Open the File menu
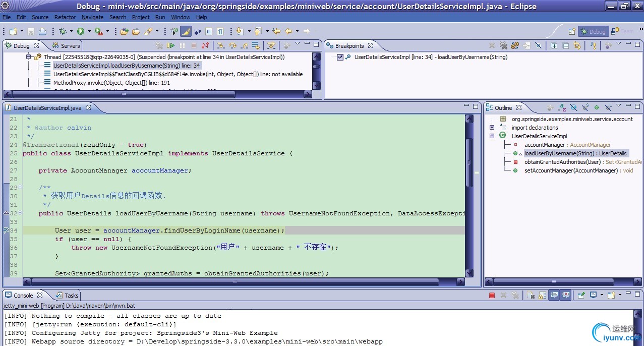This screenshot has width=644, height=346. tap(7, 17)
